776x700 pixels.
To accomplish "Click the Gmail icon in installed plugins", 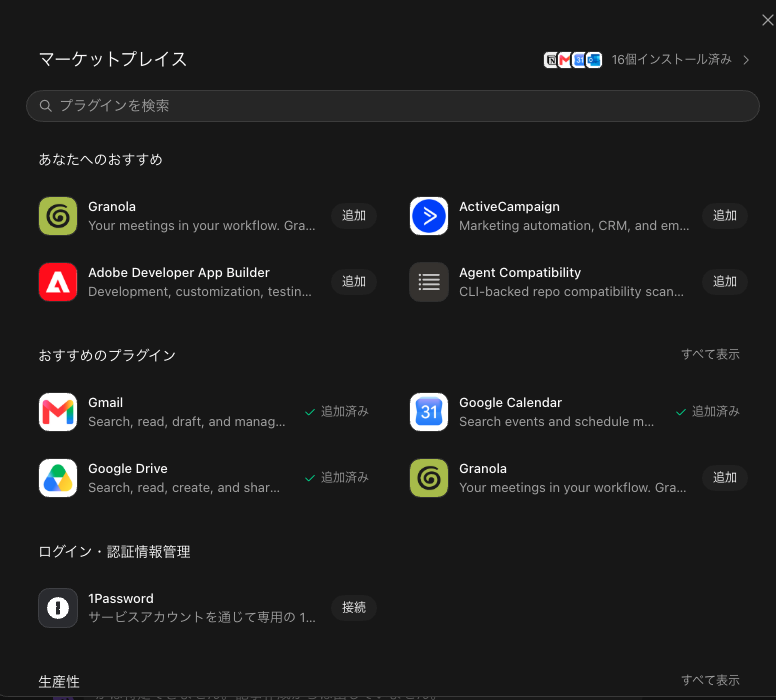I will click(x=565, y=60).
